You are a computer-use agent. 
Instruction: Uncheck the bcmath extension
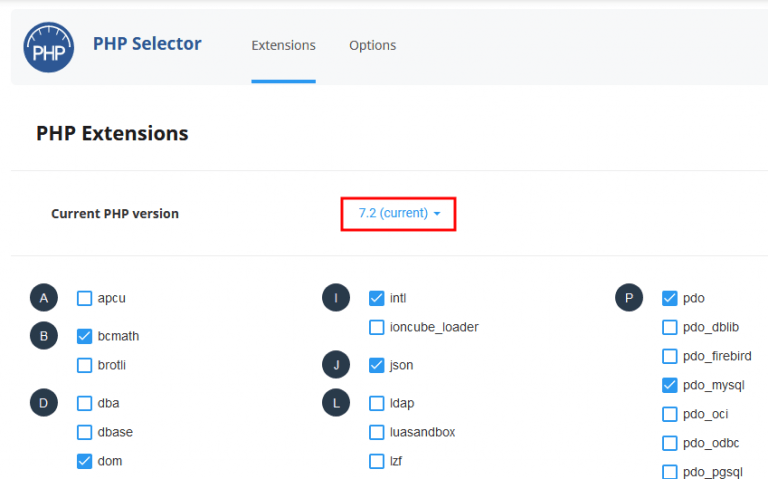coord(84,336)
